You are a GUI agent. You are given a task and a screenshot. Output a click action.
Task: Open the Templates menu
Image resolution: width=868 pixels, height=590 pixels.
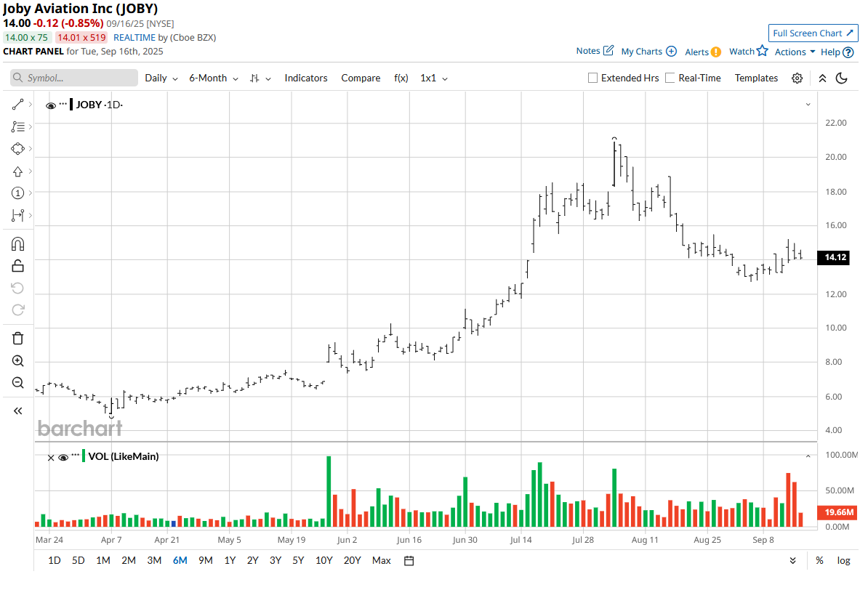click(x=756, y=78)
